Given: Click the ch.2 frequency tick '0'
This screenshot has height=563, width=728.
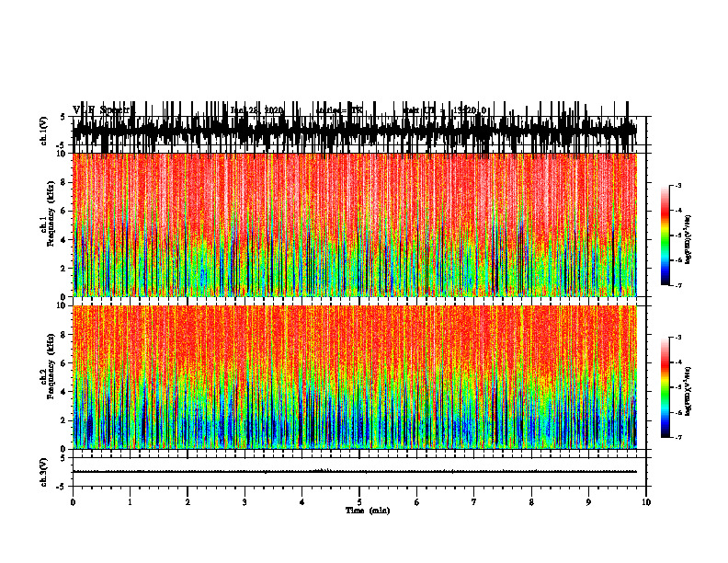Looking at the screenshot, I should [x=64, y=449].
